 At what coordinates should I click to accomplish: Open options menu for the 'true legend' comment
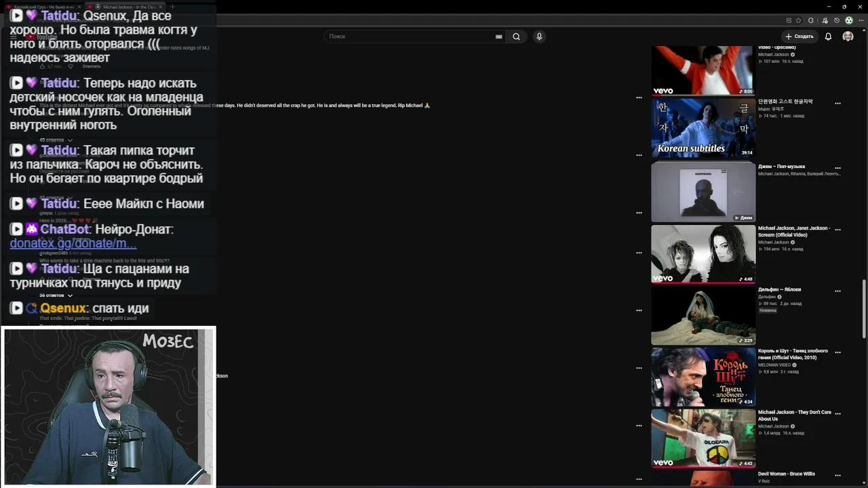pos(639,98)
